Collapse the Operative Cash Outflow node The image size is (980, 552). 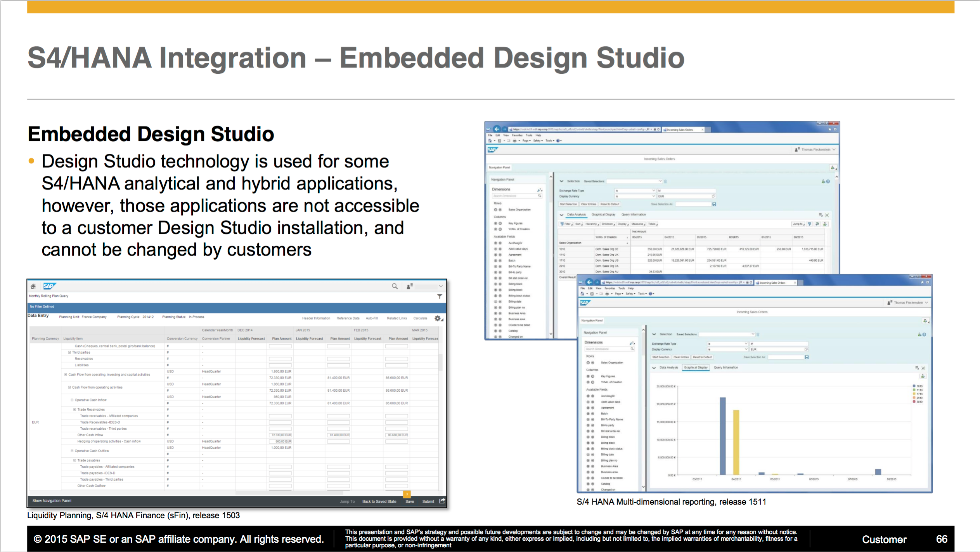pyautogui.click(x=72, y=451)
